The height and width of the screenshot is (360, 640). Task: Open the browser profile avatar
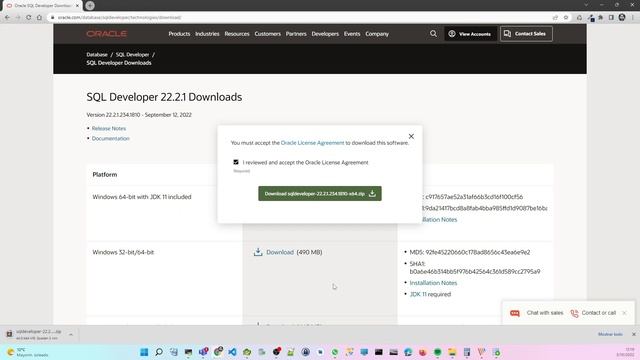pos(622,17)
